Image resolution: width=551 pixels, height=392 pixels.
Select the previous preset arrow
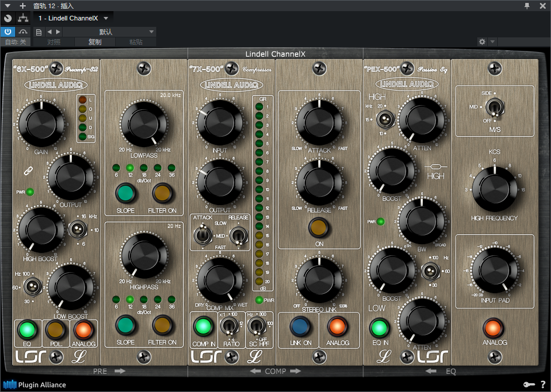[49, 32]
